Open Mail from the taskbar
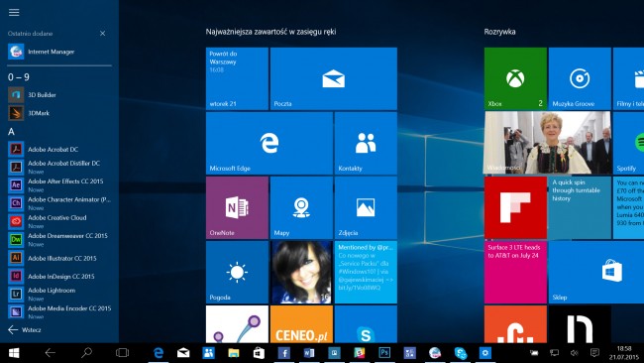Image resolution: width=644 pixels, height=363 pixels. point(183,353)
